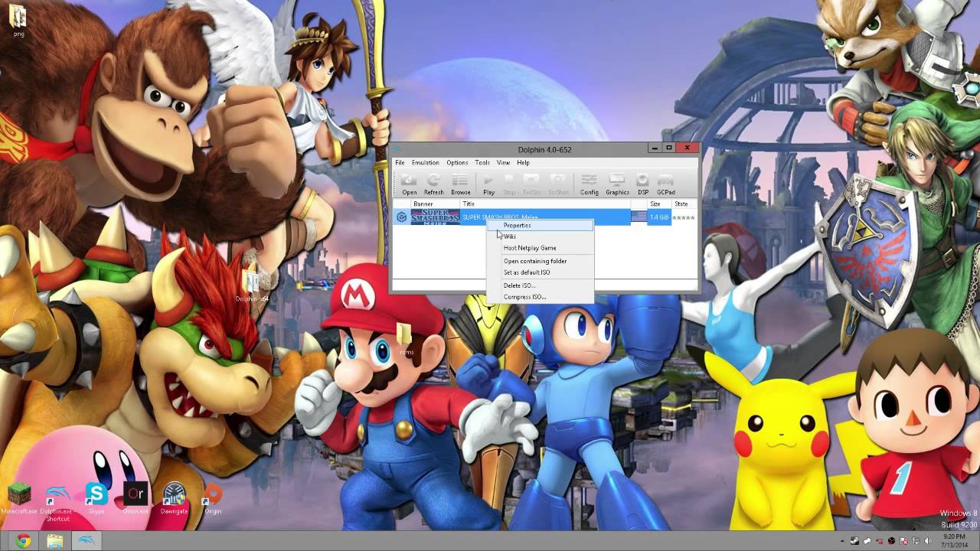Minimize the Dolphin window

(655, 148)
